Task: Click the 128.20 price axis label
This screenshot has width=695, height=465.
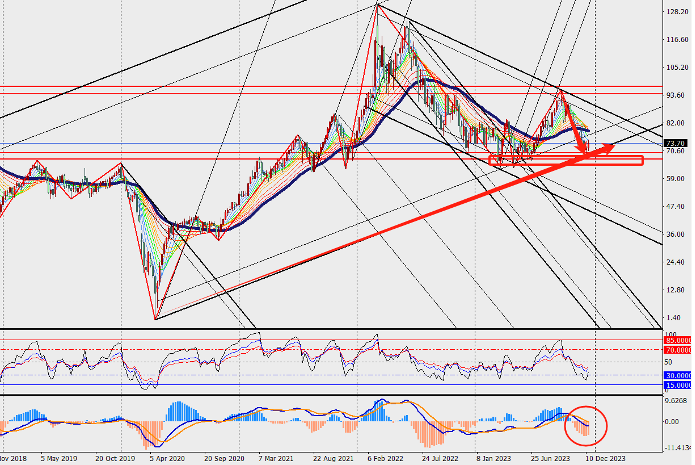Action: tap(677, 12)
